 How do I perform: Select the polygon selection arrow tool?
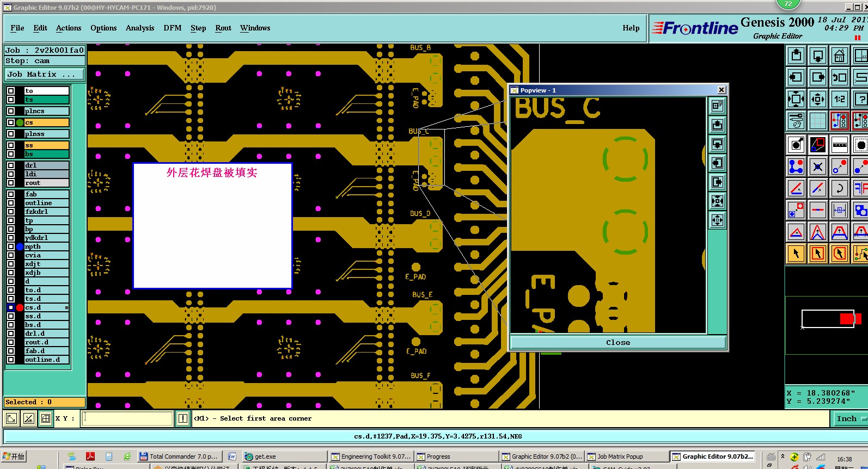[839, 254]
